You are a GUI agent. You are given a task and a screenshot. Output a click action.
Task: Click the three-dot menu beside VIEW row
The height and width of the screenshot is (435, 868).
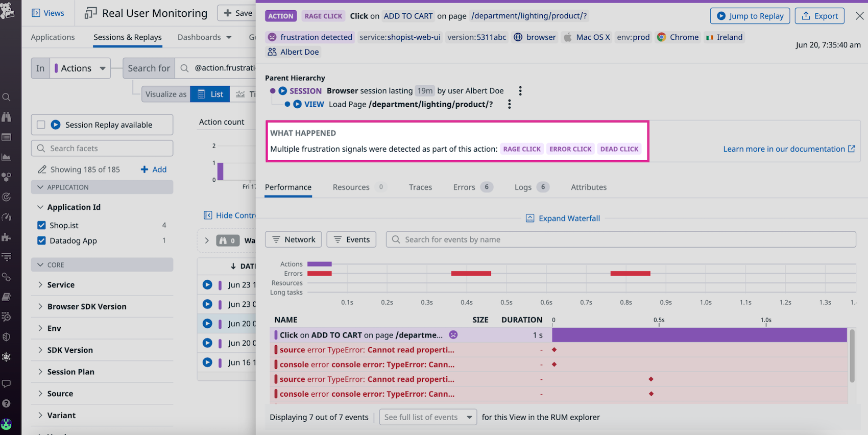(509, 104)
